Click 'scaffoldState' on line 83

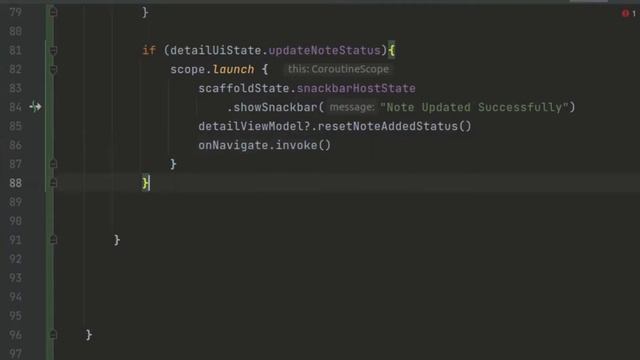(x=244, y=88)
